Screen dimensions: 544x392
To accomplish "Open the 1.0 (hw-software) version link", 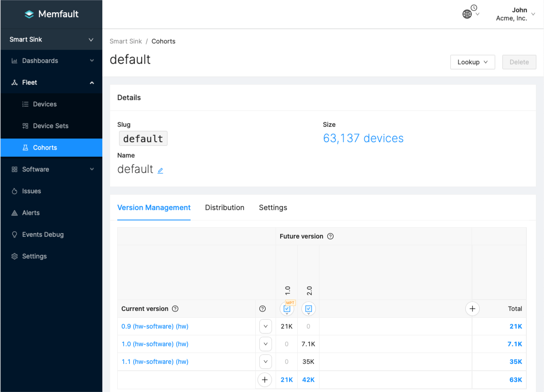I will [x=155, y=344].
